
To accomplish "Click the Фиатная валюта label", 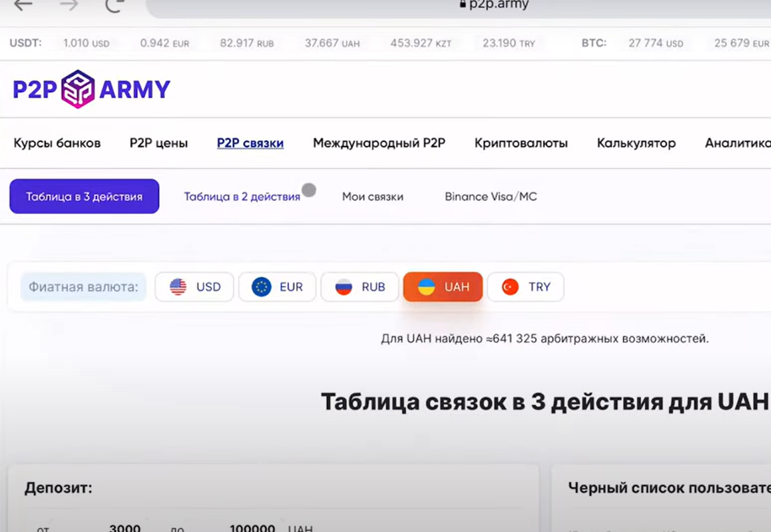I will [x=83, y=287].
